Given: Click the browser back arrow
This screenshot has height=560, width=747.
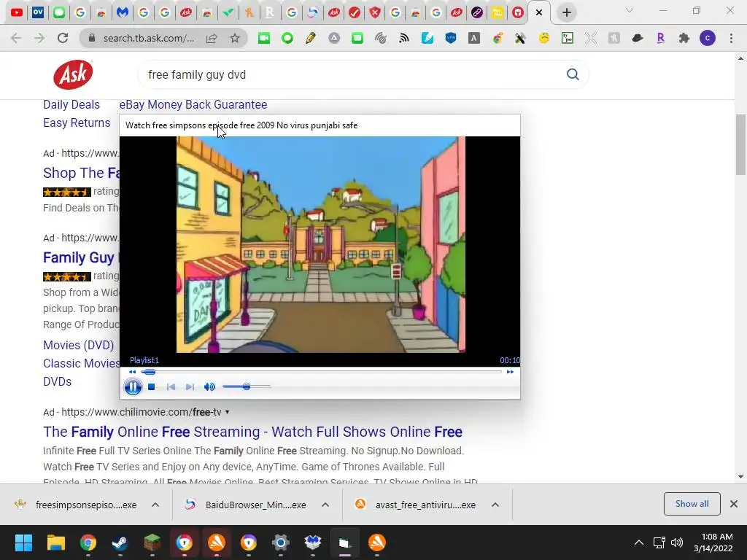Looking at the screenshot, I should click(x=16, y=38).
